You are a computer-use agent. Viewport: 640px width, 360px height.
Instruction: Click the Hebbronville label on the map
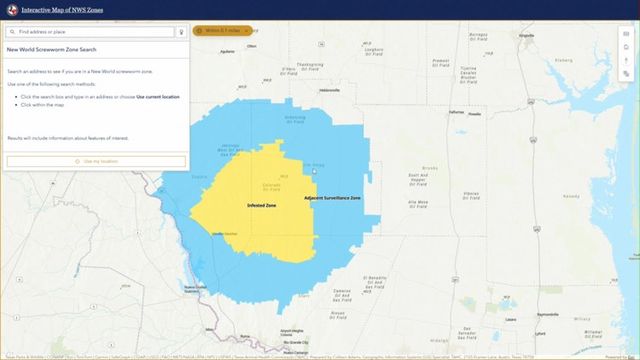pos(329,90)
